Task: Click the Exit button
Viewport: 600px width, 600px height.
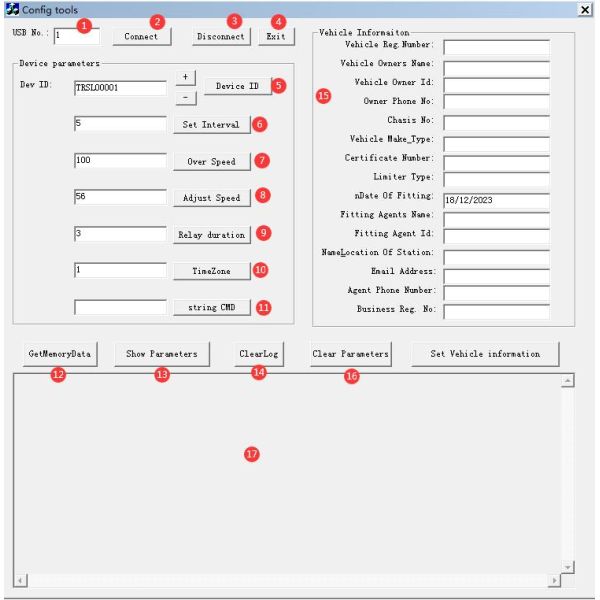Action: tap(275, 36)
